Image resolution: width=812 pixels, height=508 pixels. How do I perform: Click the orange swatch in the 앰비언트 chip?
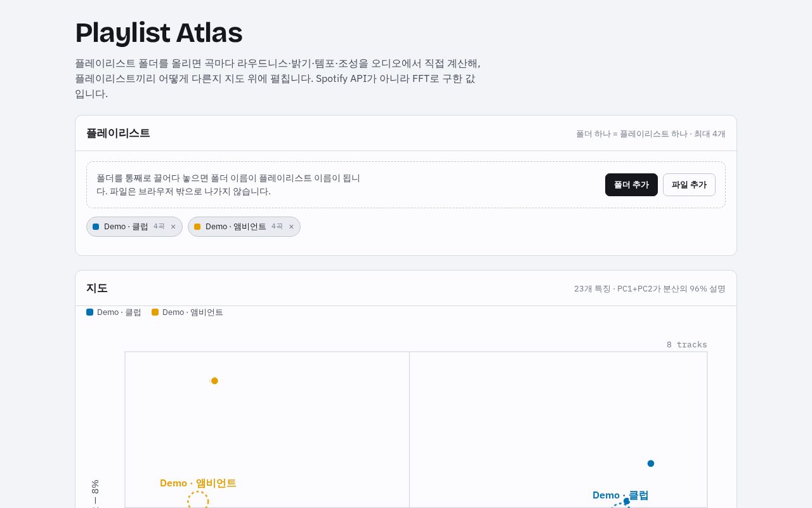[x=197, y=227]
